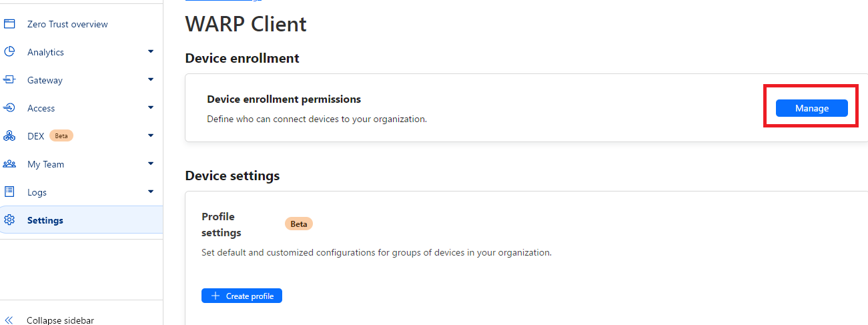Click the Create profile button
Image resolution: width=868 pixels, height=325 pixels.
242,296
